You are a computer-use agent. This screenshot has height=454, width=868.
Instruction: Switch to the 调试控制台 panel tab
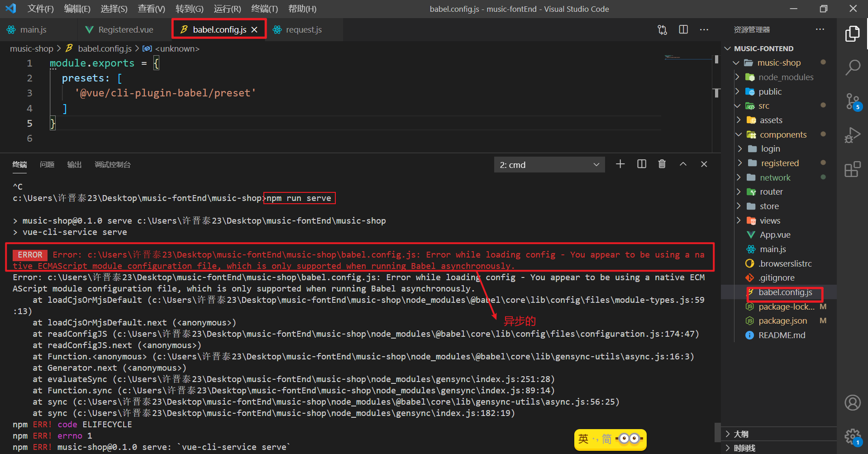[x=113, y=164]
